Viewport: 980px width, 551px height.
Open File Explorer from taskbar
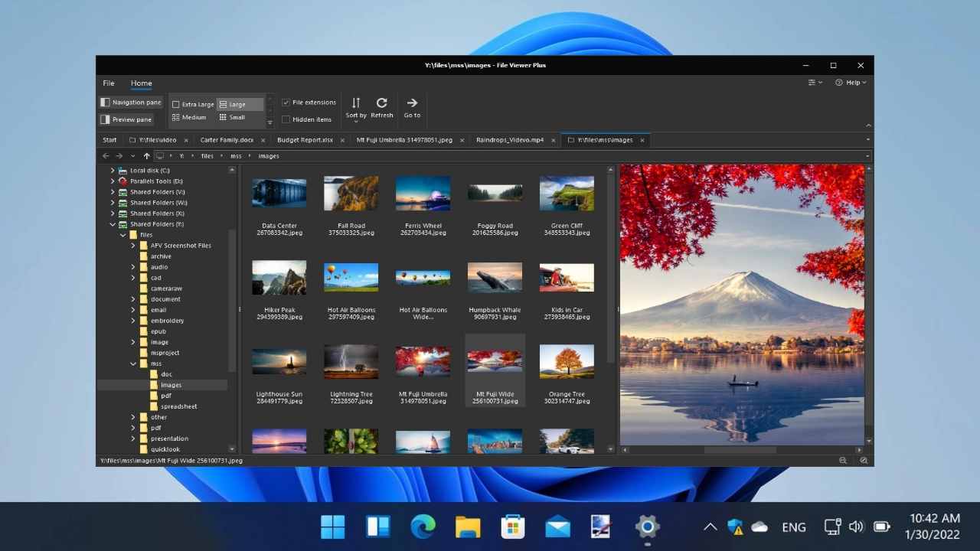[467, 527]
